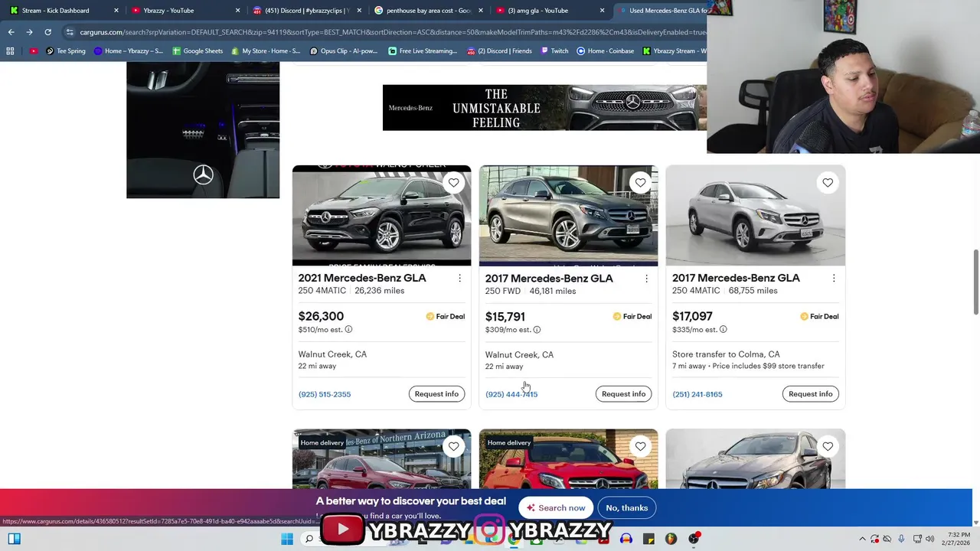The image size is (980, 551).
Task: Show payment info icon next to $510/mo est.
Action: pos(348,330)
